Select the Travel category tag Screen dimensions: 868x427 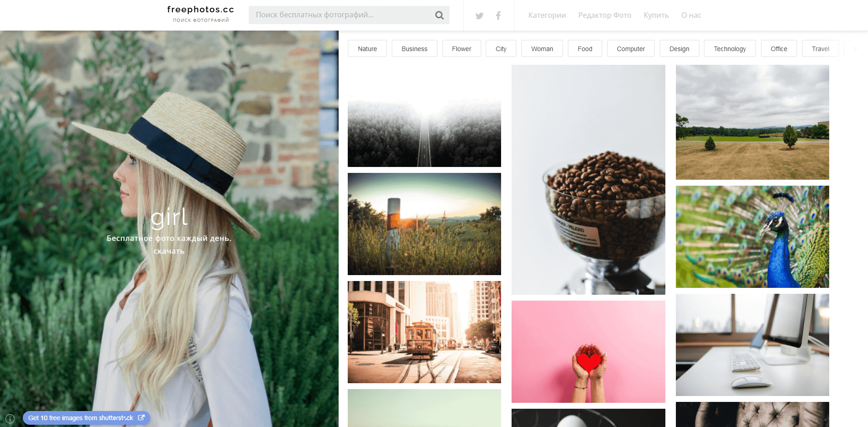[821, 48]
